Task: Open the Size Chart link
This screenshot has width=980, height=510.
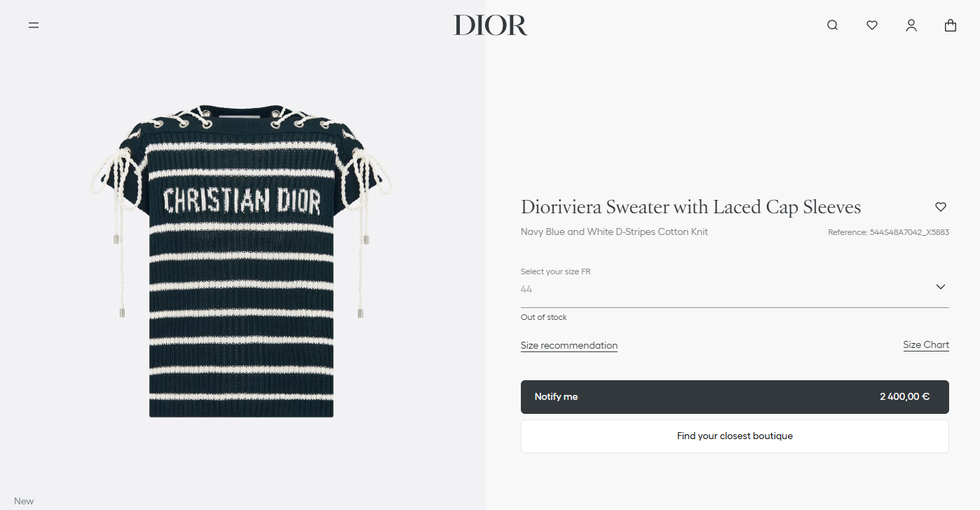Action: [926, 344]
